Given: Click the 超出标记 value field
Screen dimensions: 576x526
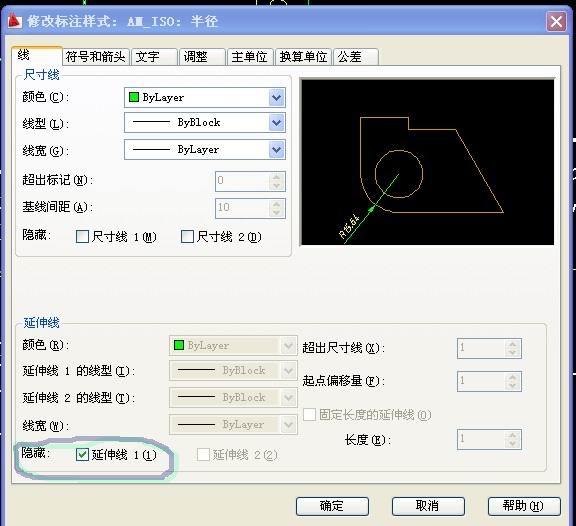Looking at the screenshot, I should (x=242, y=181).
